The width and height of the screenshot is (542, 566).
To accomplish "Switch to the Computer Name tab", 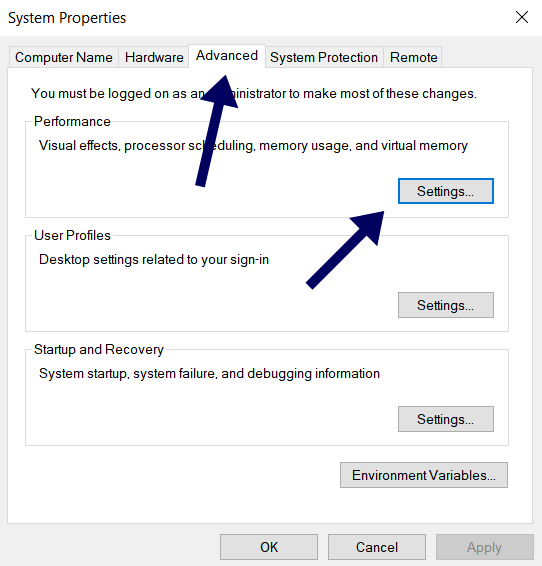I will pos(64,57).
